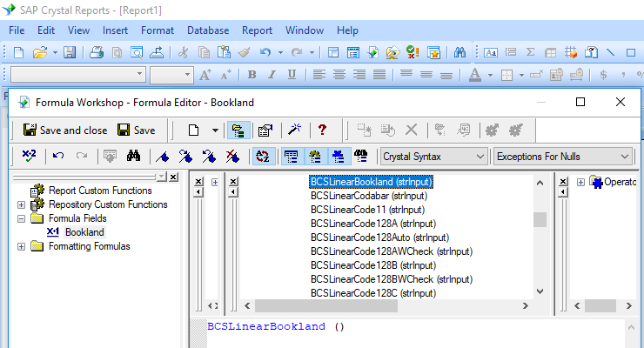The image size is (644, 348).
Task: Open the Report menu
Action: tap(257, 30)
